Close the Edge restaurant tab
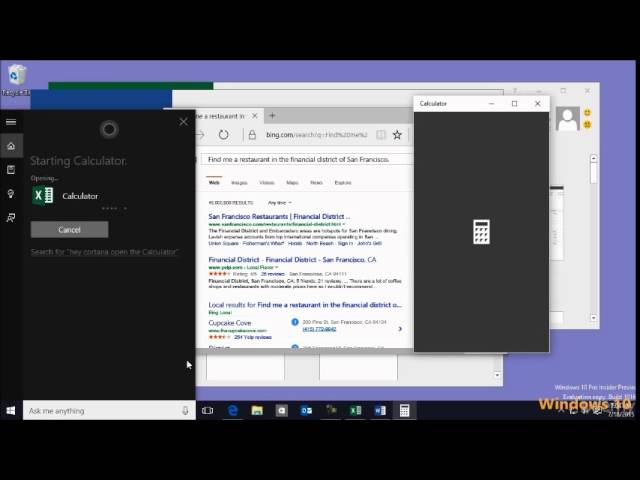Viewport: 640px width, 480px height. tap(255, 116)
